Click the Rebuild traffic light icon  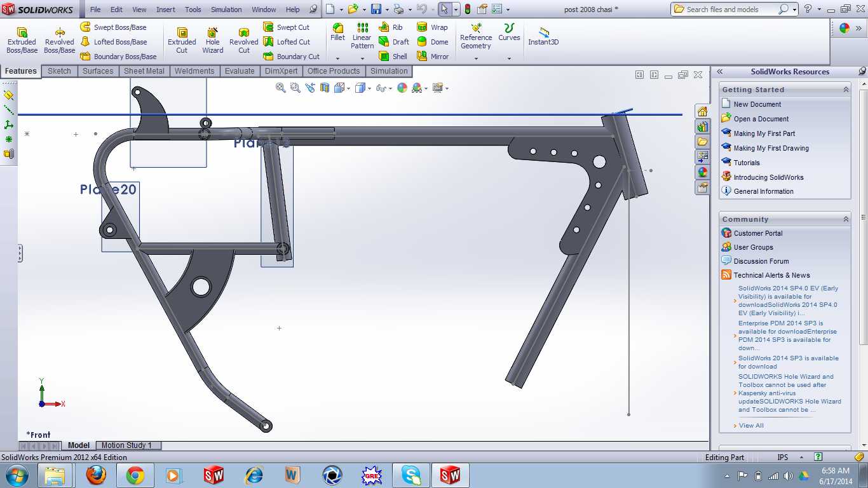click(x=468, y=10)
